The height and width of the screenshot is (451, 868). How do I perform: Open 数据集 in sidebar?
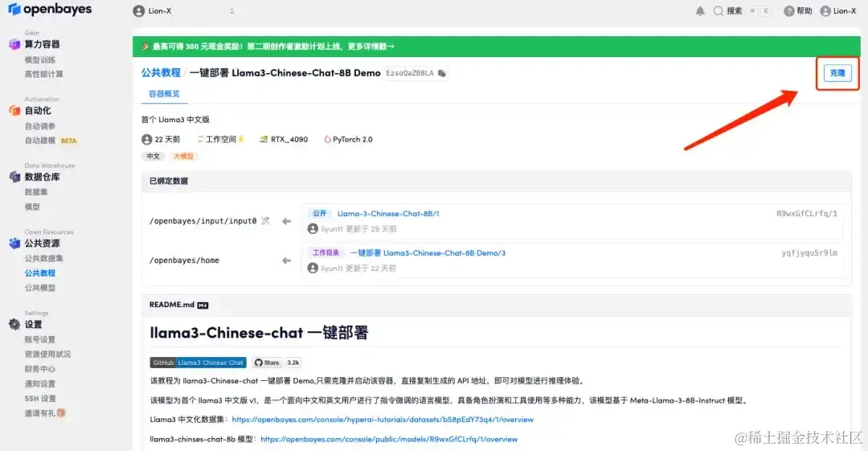[36, 191]
